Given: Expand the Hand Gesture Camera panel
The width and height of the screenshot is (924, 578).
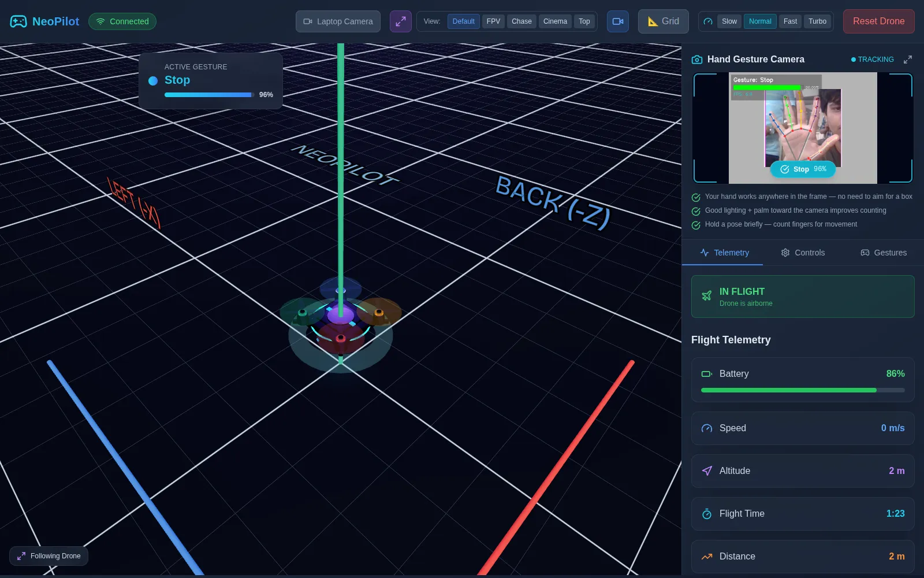Looking at the screenshot, I should coord(908,60).
